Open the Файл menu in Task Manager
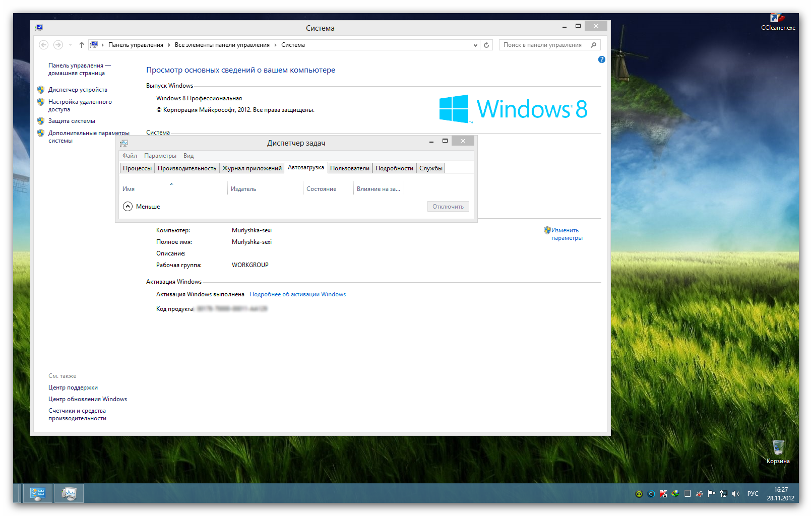 (130, 156)
